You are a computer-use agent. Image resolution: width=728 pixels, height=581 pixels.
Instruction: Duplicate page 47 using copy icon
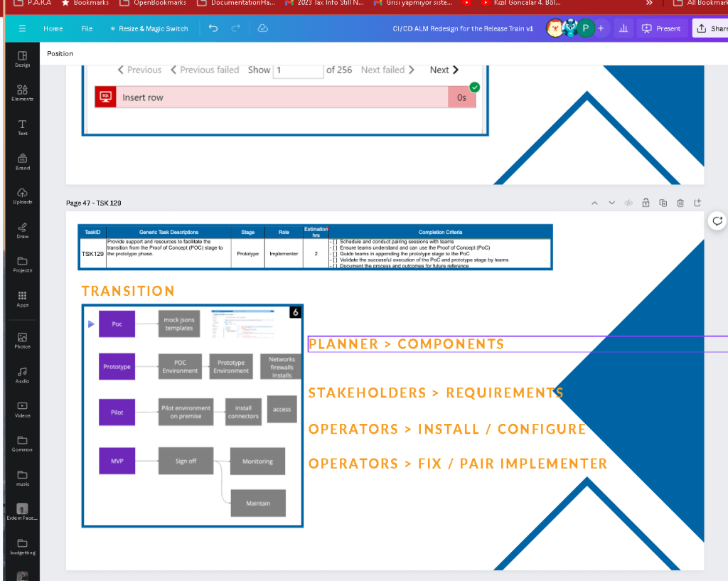coord(663,203)
